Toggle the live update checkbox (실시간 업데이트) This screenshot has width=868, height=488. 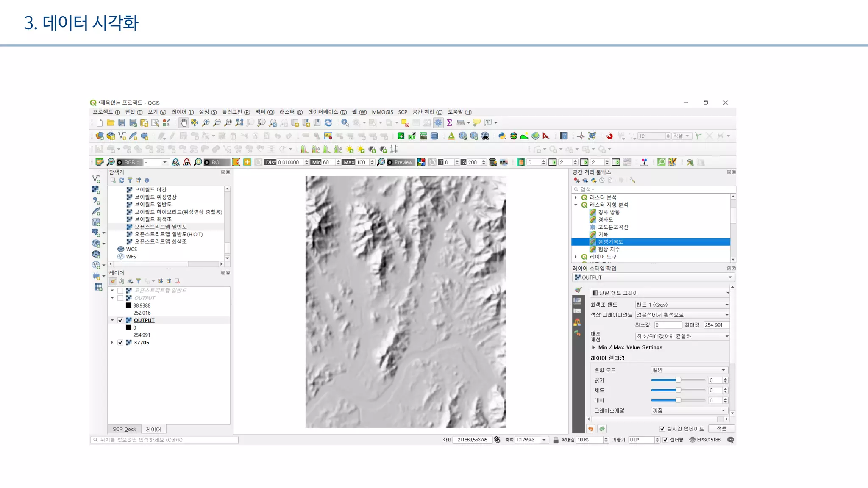click(662, 429)
